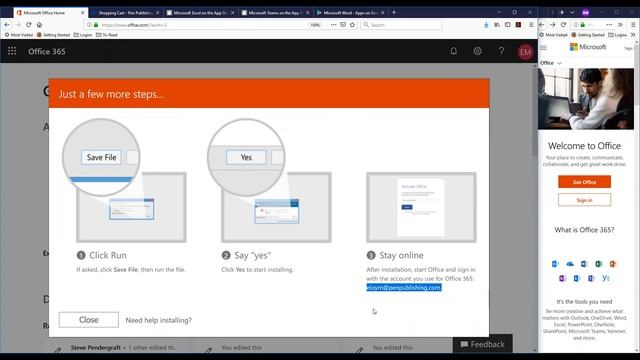Reload the page in the right browser window
Screen dimensions: 640x360
563,25
